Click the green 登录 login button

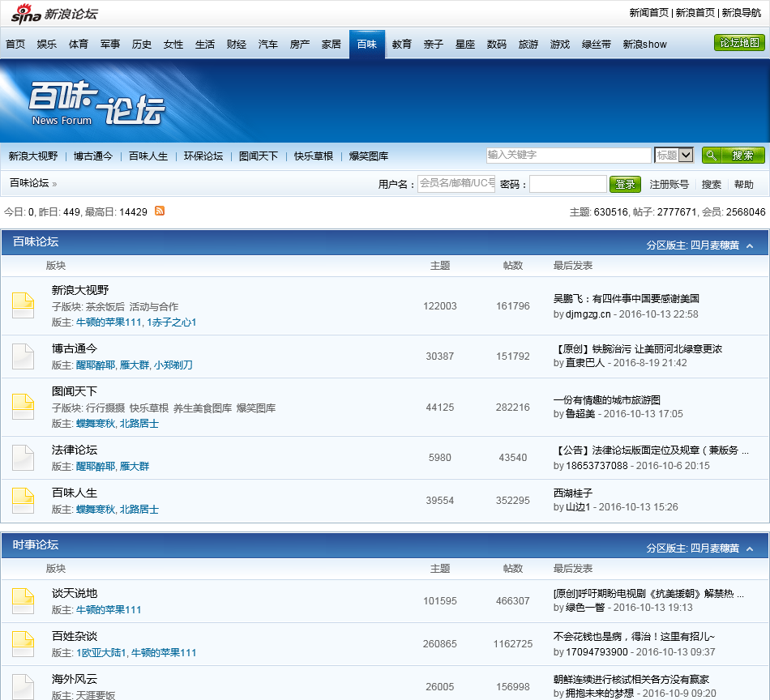625,184
